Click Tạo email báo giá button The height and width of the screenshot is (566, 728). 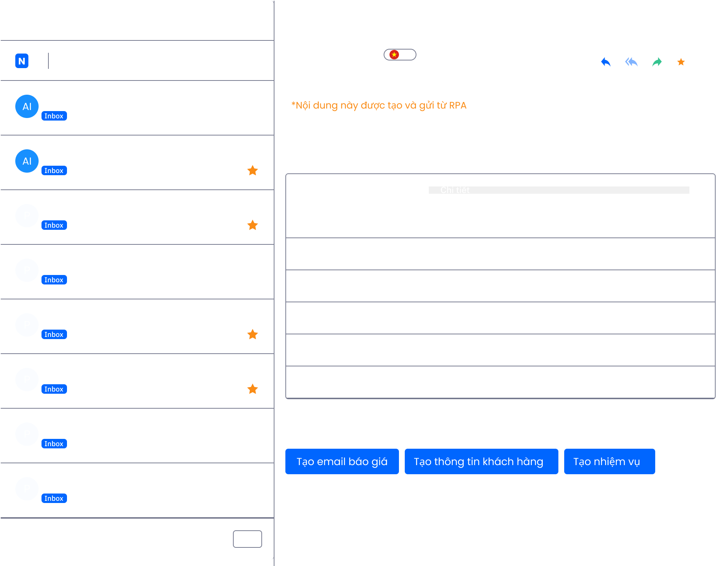pyautogui.click(x=342, y=461)
